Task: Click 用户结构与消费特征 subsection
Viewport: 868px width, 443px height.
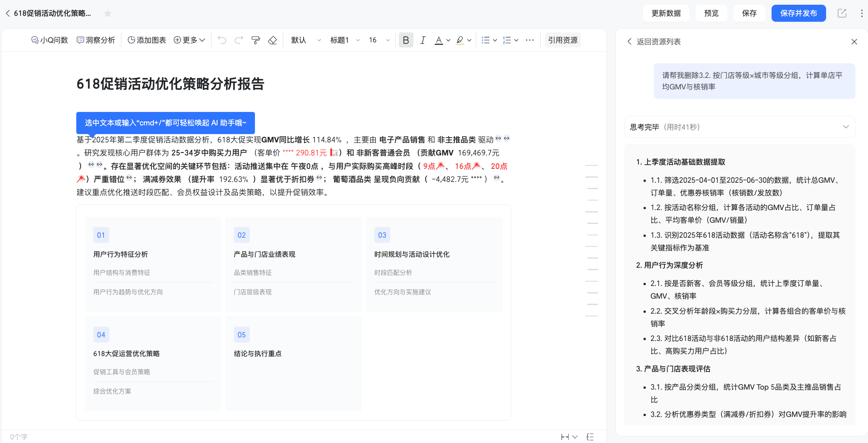Action: tap(122, 273)
